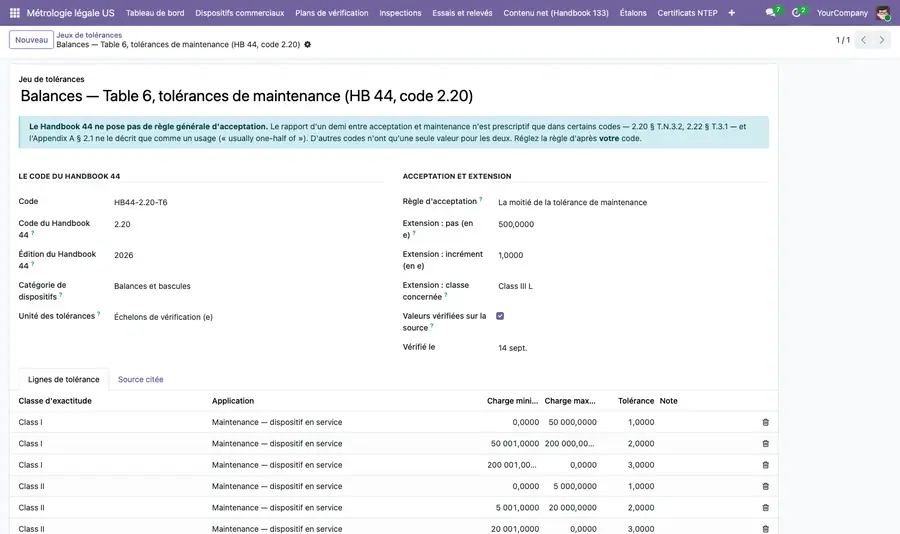
Task: Click the user avatar in top bar
Action: (883, 13)
